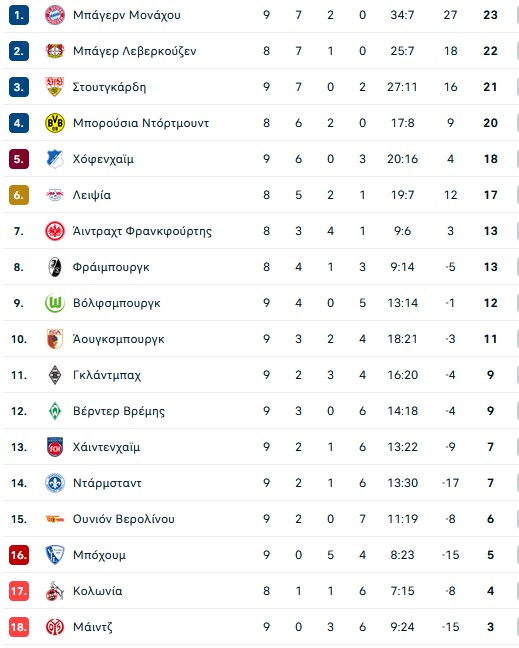
Task: Click the red position badge number 18
Action: coord(19,627)
